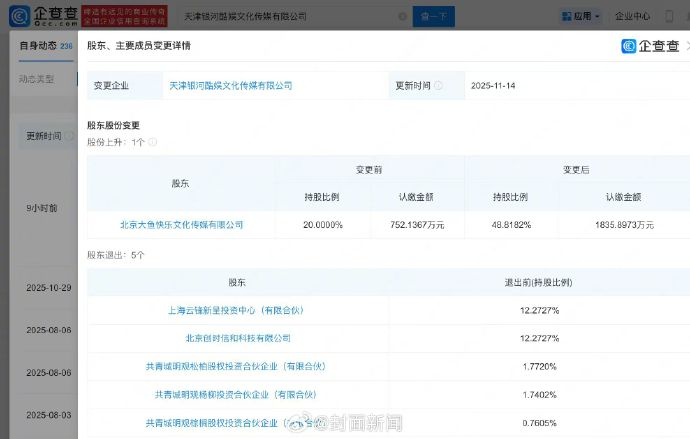Clear the search box with the X icon
The image size is (690, 439).
click(402, 17)
